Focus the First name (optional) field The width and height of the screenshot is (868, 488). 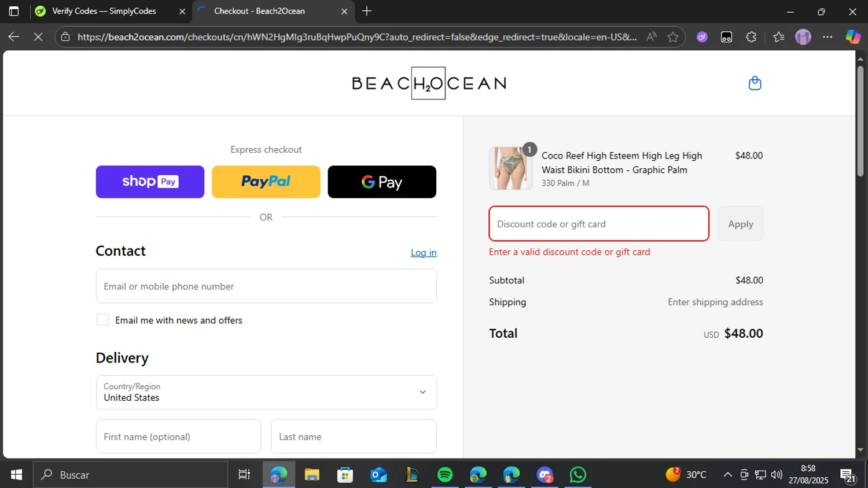click(x=178, y=437)
